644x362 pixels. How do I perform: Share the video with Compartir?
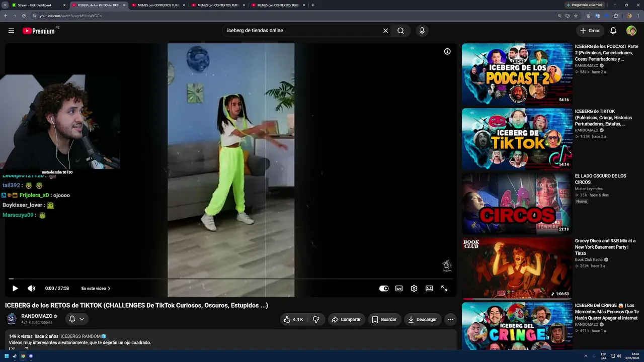click(x=346, y=319)
